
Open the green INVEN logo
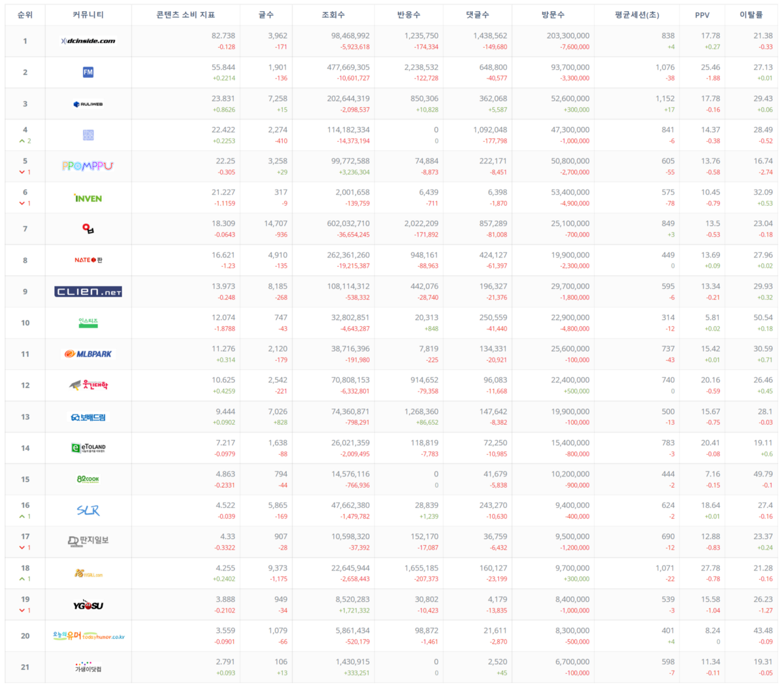click(x=88, y=198)
